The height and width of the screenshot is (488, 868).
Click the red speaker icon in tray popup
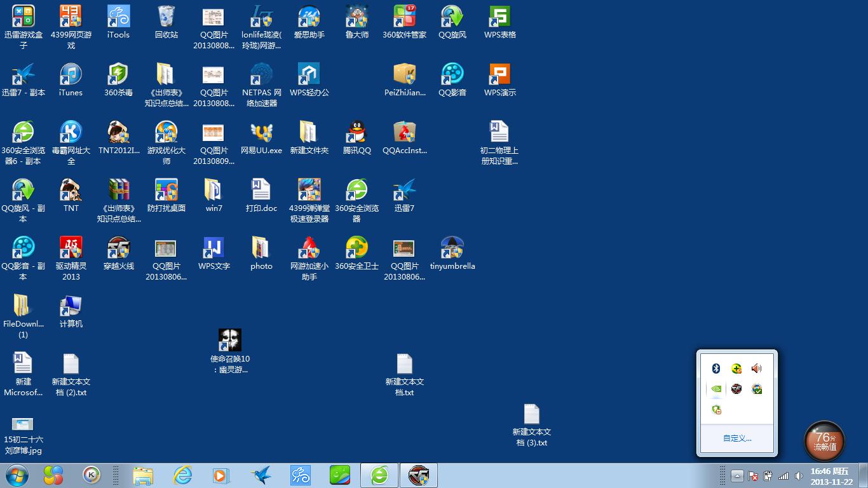(x=756, y=369)
